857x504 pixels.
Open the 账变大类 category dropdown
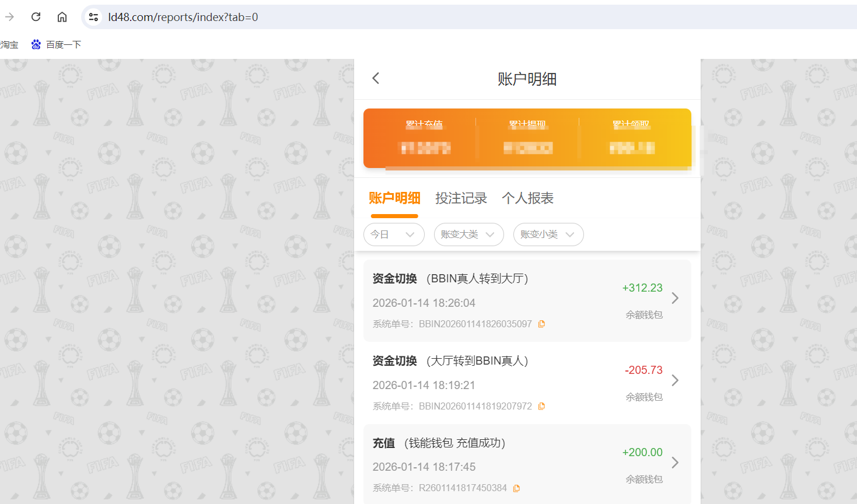(468, 235)
